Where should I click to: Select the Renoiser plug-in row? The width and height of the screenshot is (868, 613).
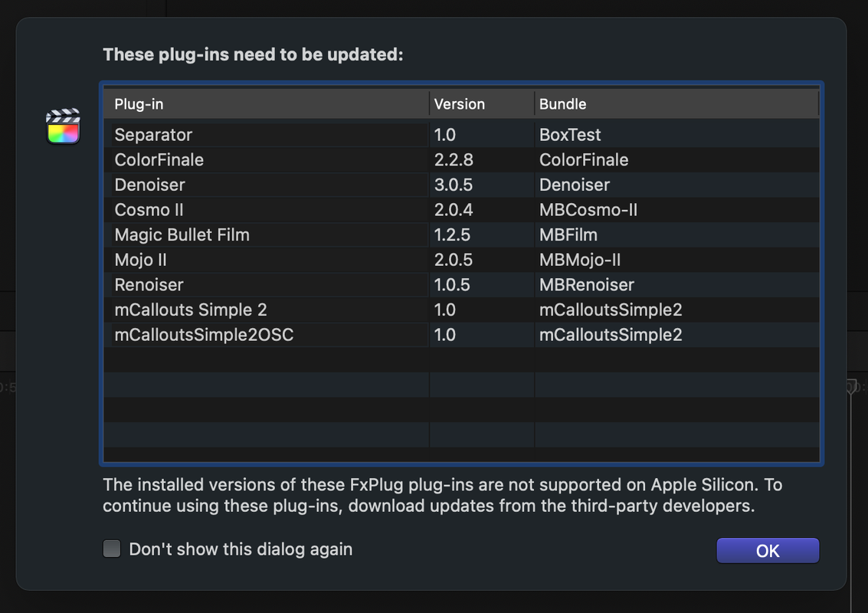pos(461,284)
